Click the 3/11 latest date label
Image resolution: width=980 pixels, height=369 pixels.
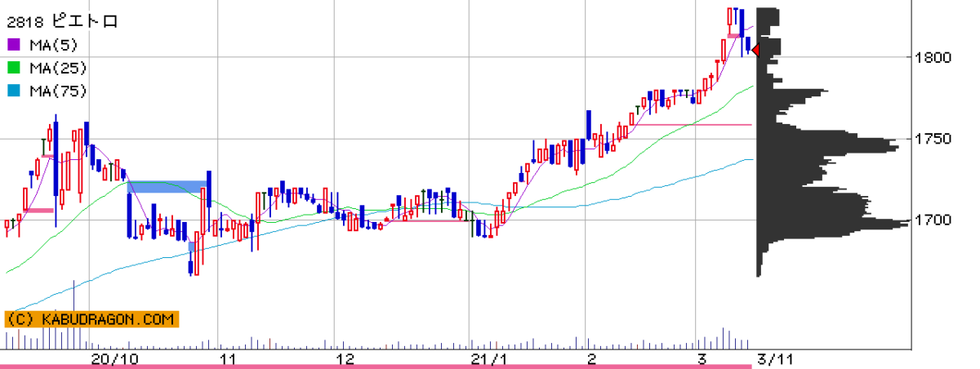tap(775, 359)
